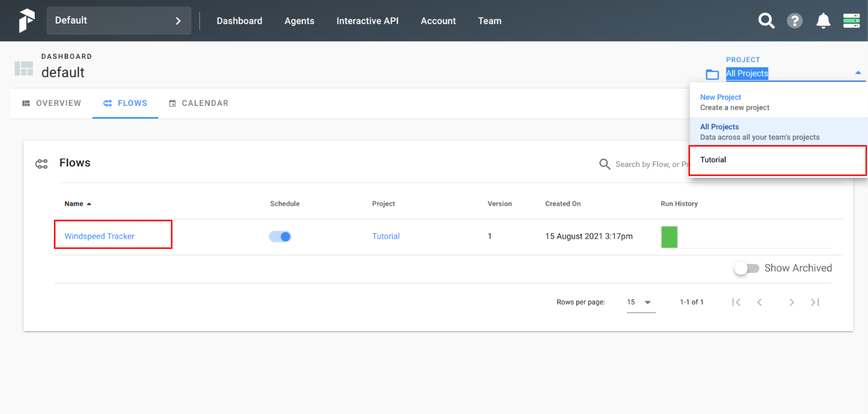Open the server status icon

point(851,21)
